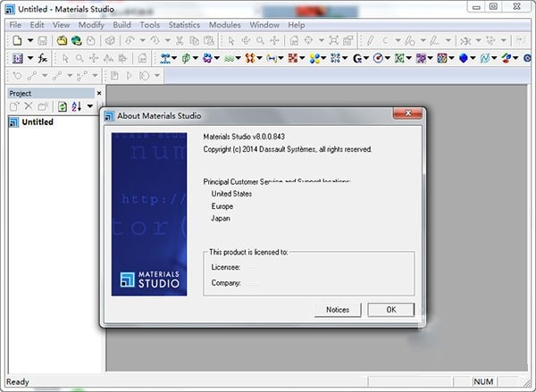The image size is (536, 392).
Task: Open the Statistics menu
Action: tap(184, 25)
